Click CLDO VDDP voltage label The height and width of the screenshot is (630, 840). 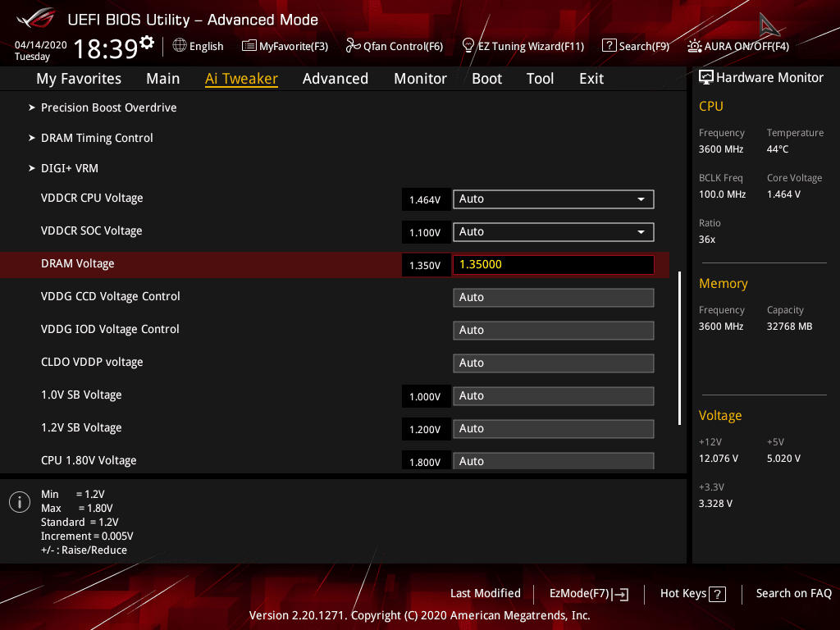[92, 362]
